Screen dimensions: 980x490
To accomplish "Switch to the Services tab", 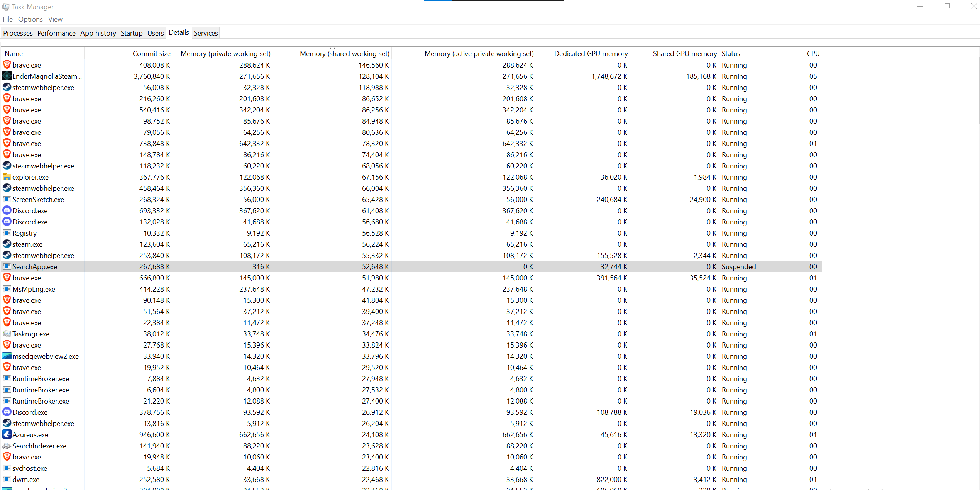I will click(206, 33).
